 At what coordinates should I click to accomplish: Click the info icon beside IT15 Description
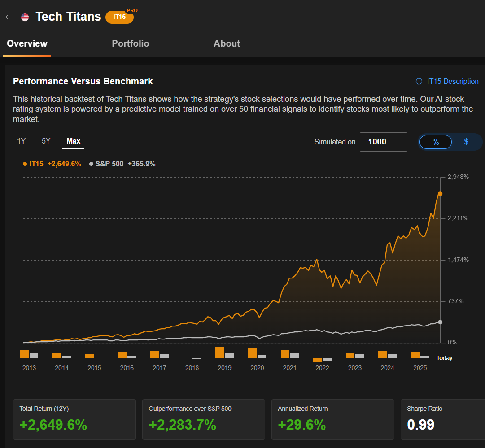click(x=419, y=82)
